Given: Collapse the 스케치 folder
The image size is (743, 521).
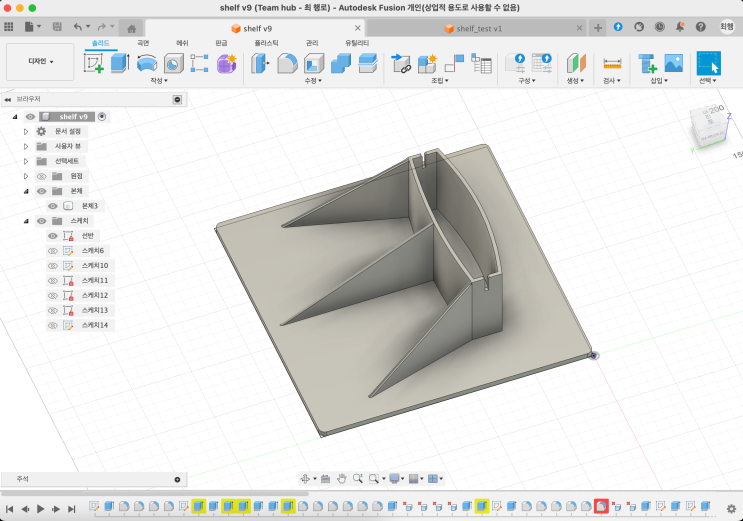Looking at the screenshot, I should coord(26,221).
